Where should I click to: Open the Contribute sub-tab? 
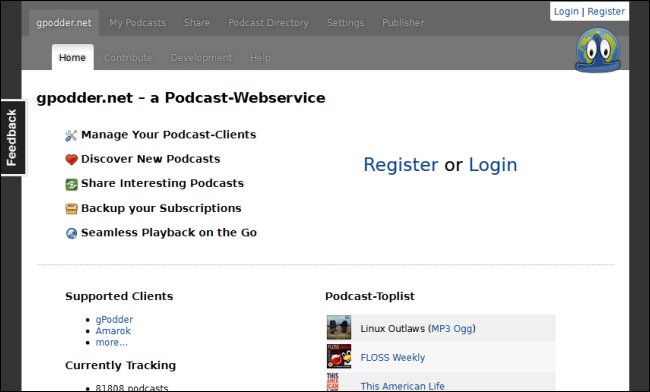click(128, 58)
